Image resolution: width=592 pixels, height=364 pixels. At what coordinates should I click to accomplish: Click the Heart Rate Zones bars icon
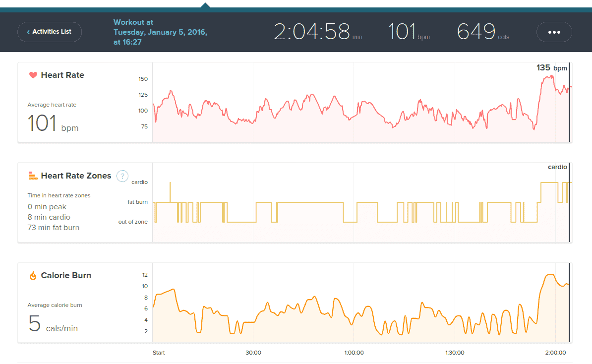[33, 176]
